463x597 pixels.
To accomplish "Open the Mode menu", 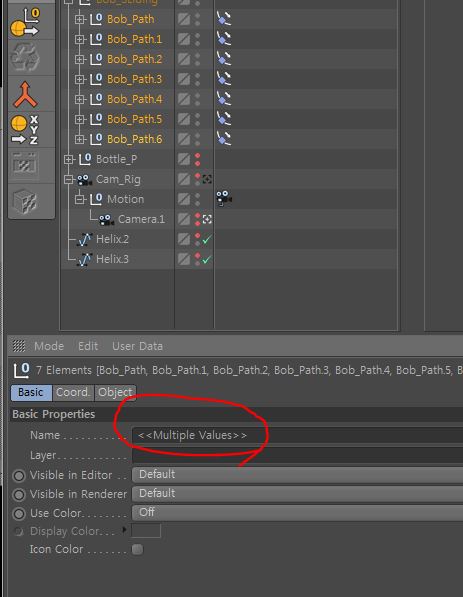I will click(x=49, y=346).
